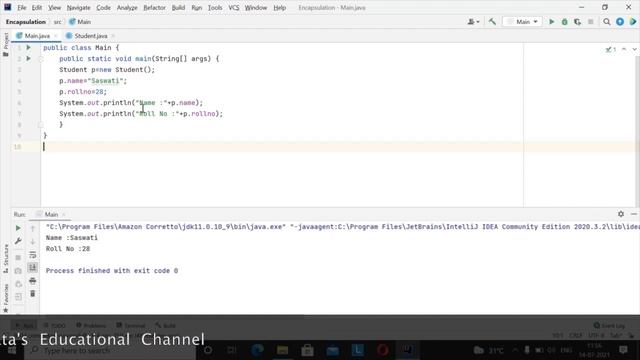Viewport: 640px width, 360px height.
Task: Open File Explorer from the taskbar
Action: 282,350
